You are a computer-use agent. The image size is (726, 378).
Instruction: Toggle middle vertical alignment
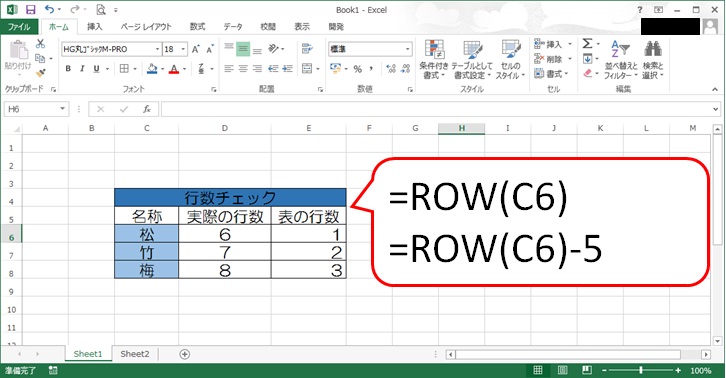click(x=243, y=49)
